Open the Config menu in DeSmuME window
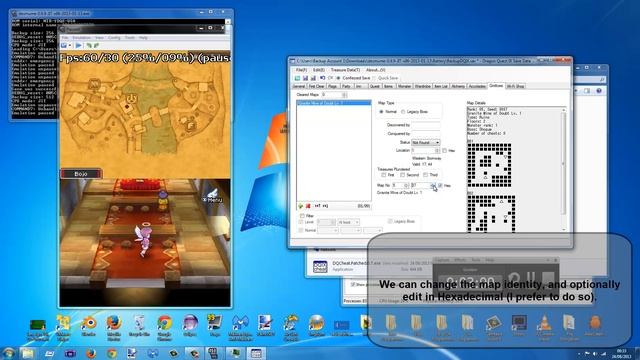This screenshot has width=640, height=360. coord(114,38)
